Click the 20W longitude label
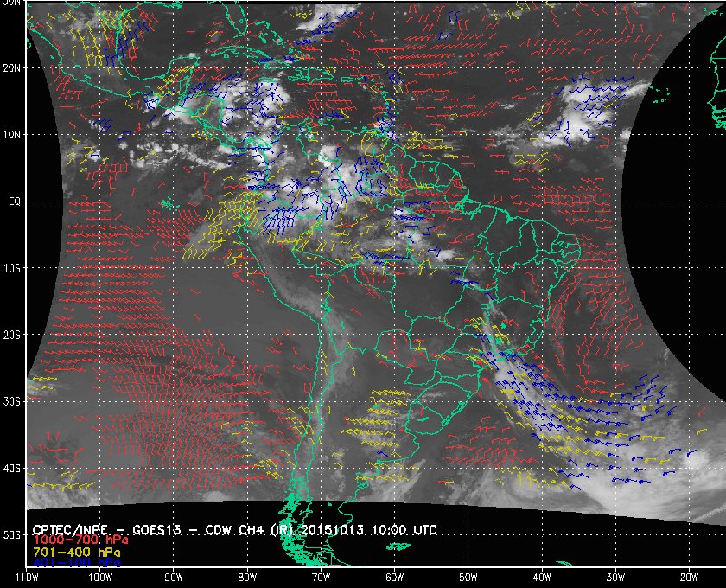 pos(689,578)
